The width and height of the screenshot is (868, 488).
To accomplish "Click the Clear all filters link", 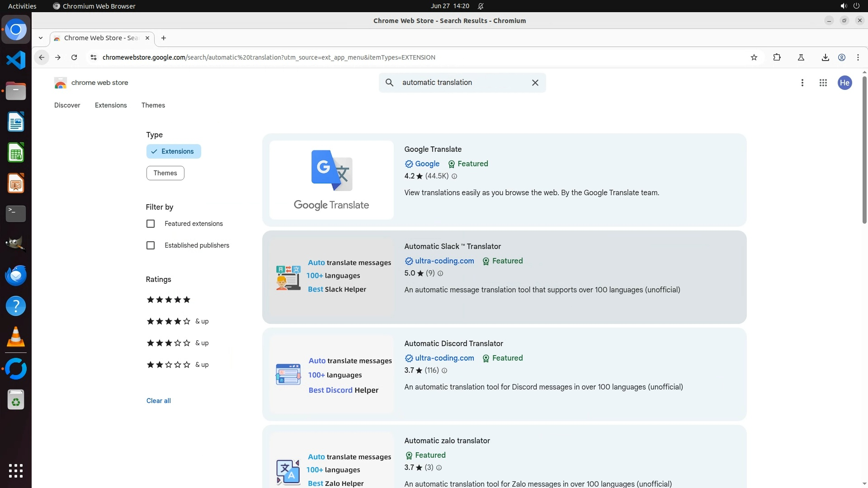I will [x=158, y=401].
